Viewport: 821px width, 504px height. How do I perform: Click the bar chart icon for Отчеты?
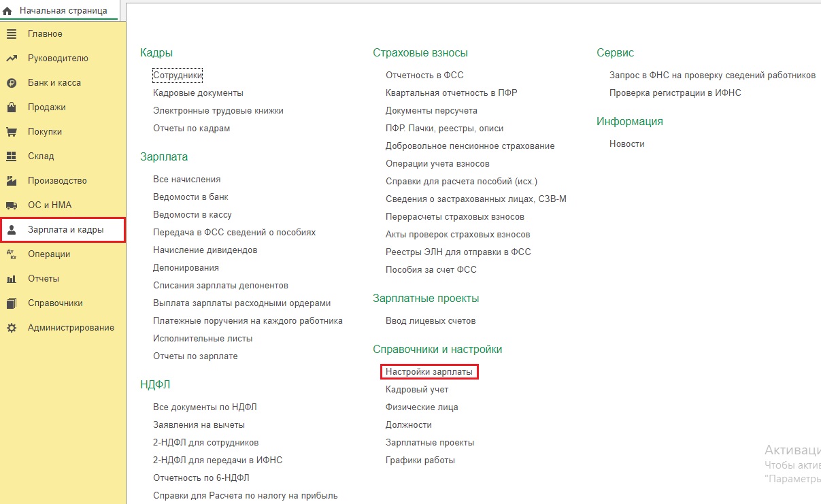11,279
